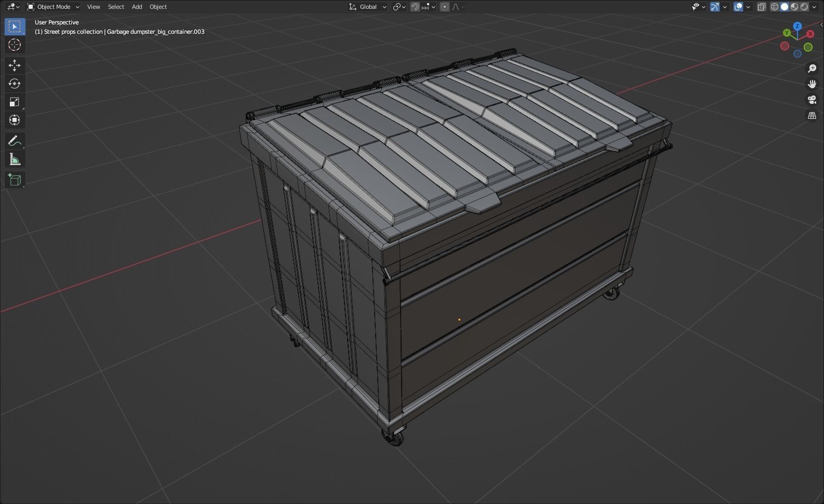Open the View menu
The height and width of the screenshot is (504, 824).
[x=94, y=7]
